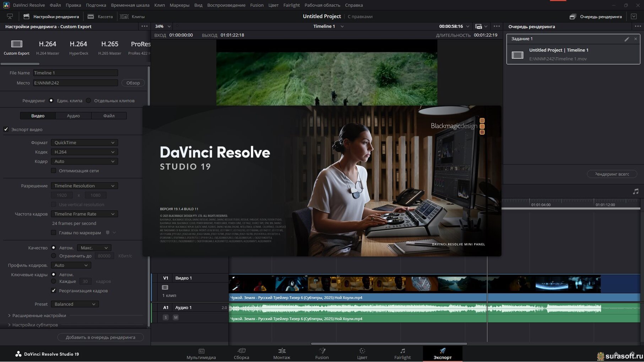Remove Job 1 from render queue

click(635, 39)
